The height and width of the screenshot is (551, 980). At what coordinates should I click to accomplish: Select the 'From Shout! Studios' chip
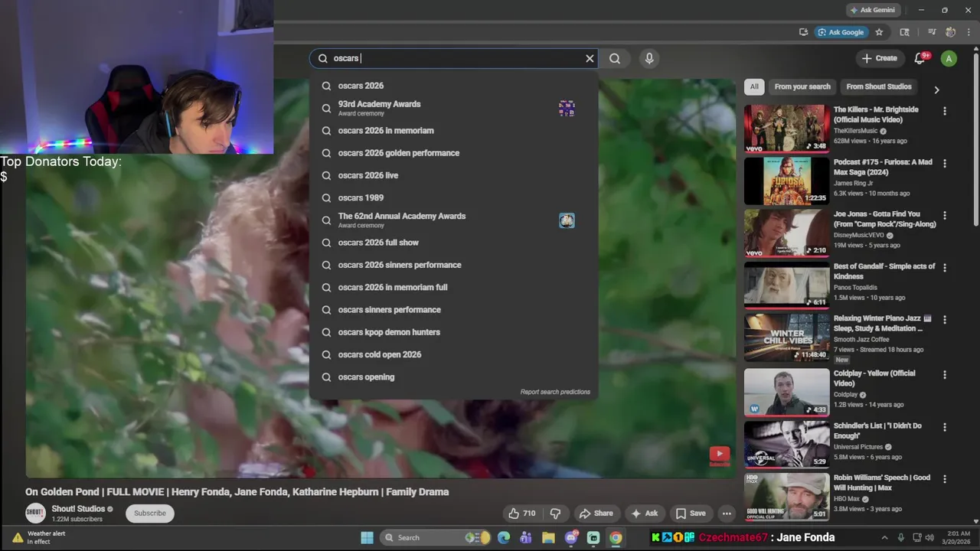(x=879, y=86)
